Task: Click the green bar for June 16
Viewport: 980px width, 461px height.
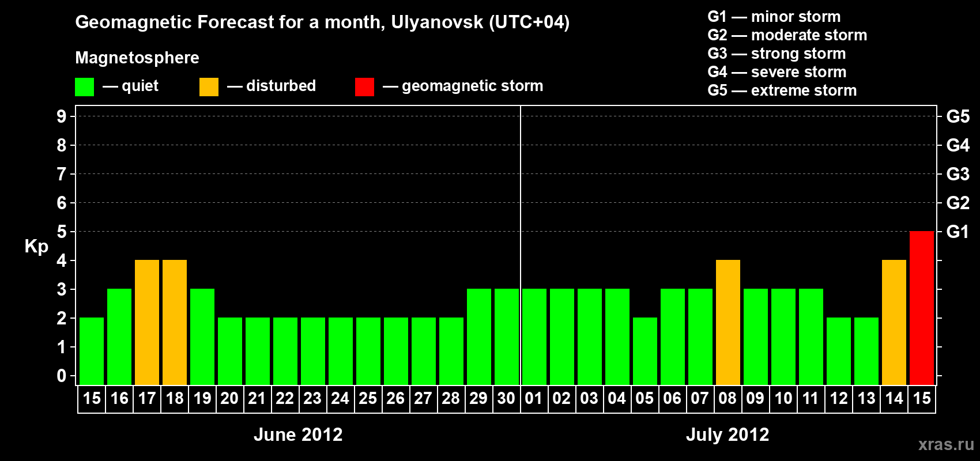Action: [119, 337]
